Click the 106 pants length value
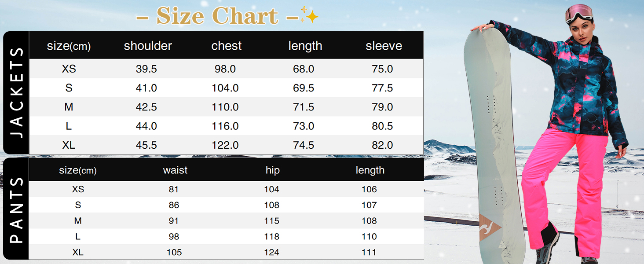This screenshot has width=644, height=264. pyautogui.click(x=370, y=189)
